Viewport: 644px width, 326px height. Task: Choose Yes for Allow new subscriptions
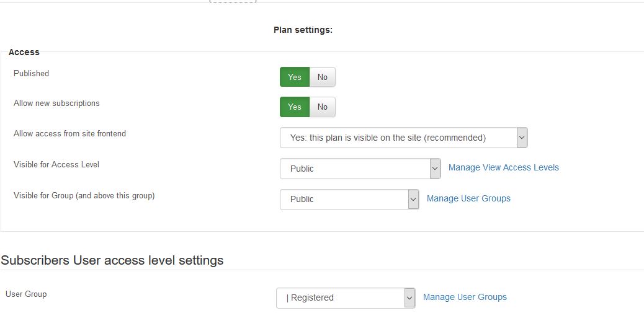tap(295, 107)
